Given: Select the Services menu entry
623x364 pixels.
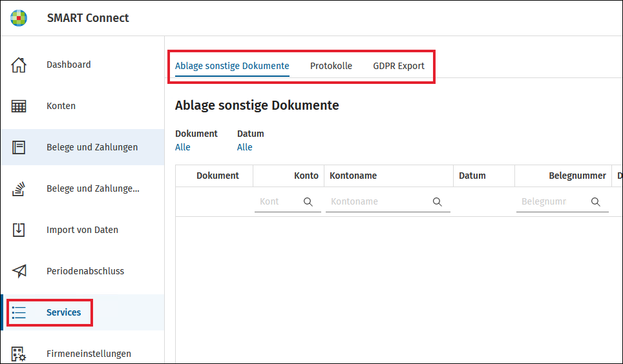Looking at the screenshot, I should (x=83, y=312).
